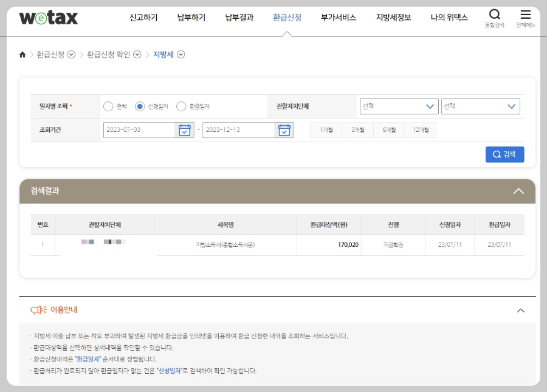
Task: Open the 납부하기 menu
Action: (191, 18)
